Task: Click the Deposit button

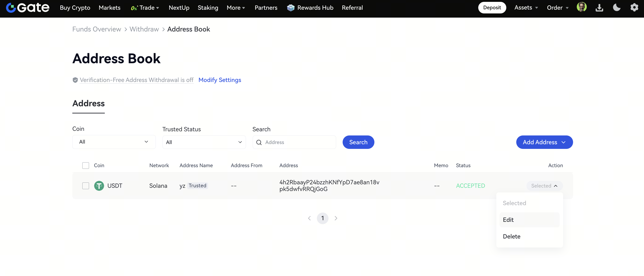Action: coord(492,8)
